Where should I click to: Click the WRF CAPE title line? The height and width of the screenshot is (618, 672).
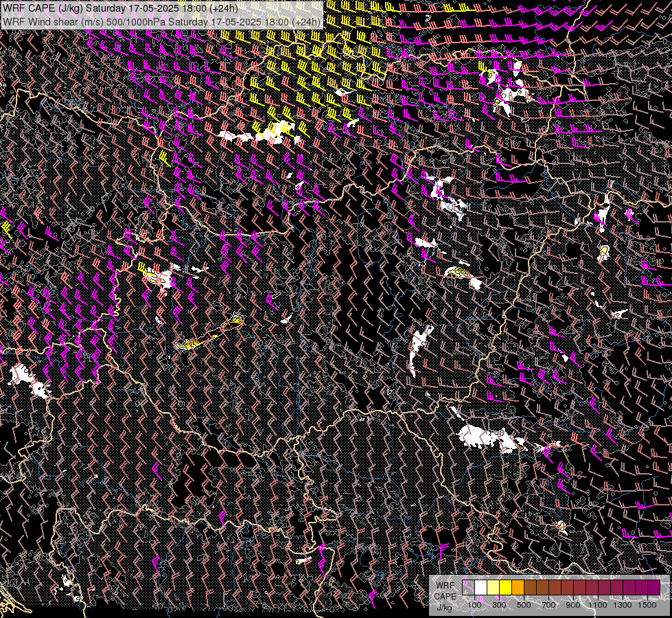120,8
